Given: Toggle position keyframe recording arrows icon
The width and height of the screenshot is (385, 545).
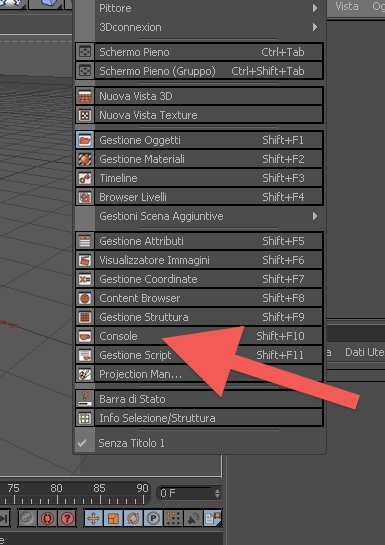Looking at the screenshot, I should click(x=93, y=519).
